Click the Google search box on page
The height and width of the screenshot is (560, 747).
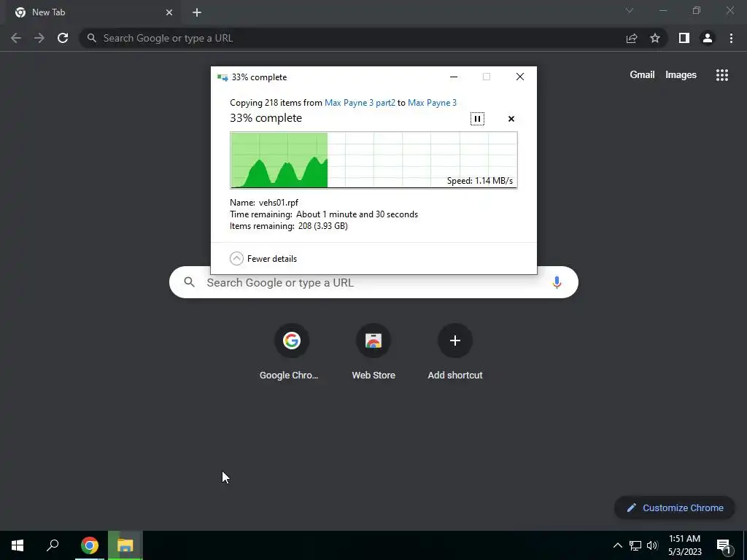[x=373, y=282]
